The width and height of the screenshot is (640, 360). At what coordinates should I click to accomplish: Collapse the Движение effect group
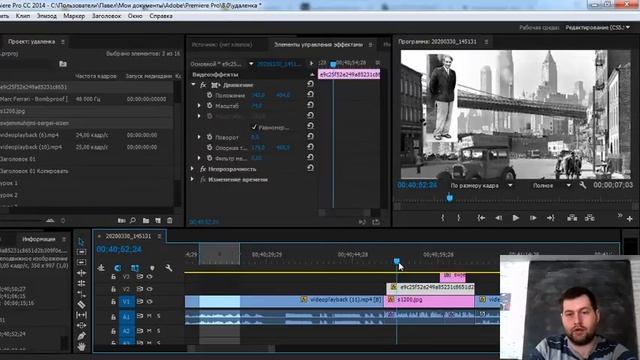click(193, 85)
